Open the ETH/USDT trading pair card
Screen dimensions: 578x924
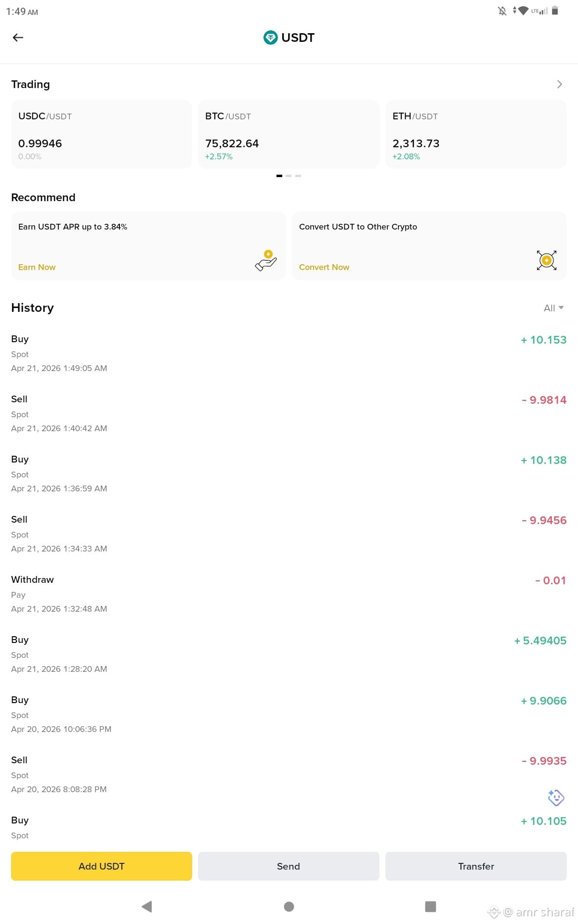pyautogui.click(x=476, y=134)
